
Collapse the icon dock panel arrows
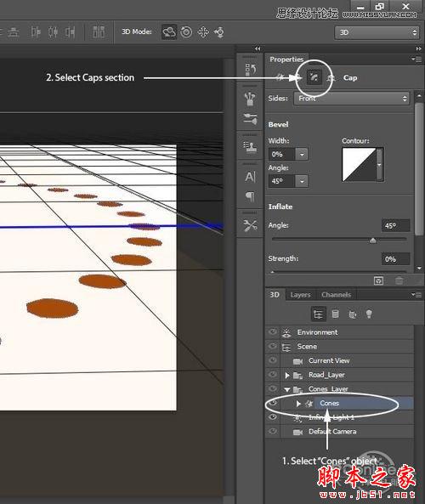[x=258, y=48]
